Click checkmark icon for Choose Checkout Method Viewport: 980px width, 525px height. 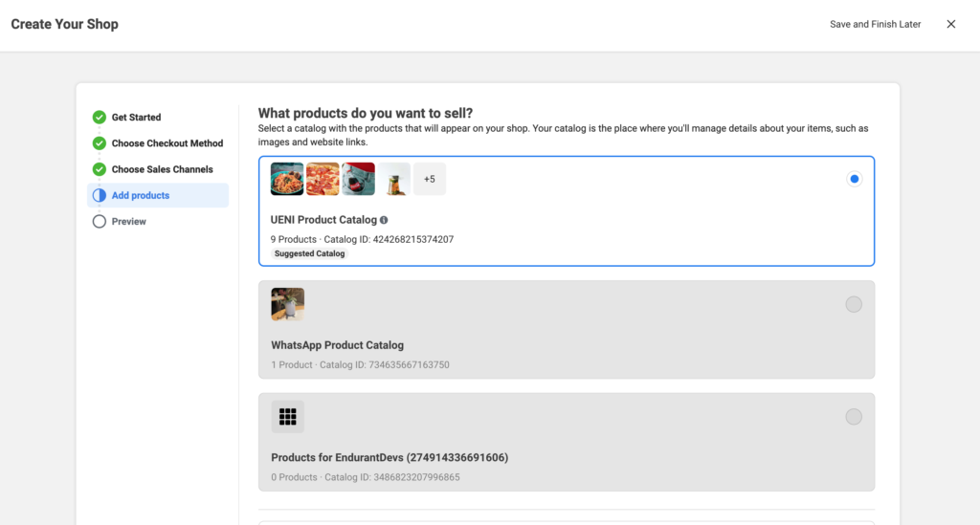click(99, 142)
